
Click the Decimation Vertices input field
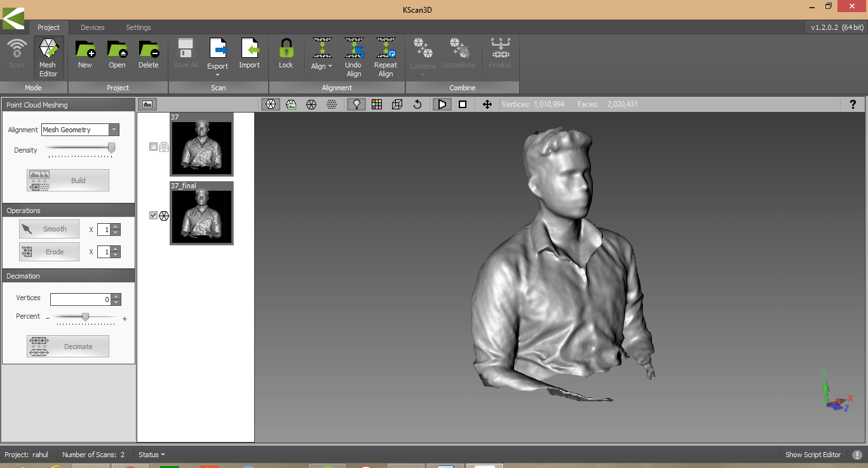point(81,299)
